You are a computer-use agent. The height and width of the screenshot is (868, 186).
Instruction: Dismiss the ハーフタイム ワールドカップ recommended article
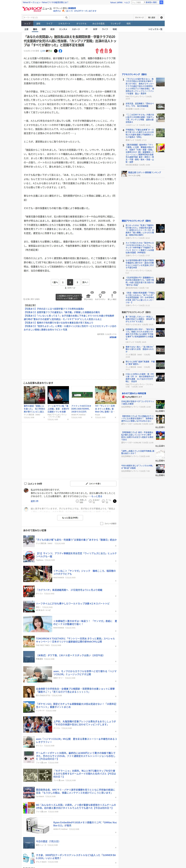(116, 611)
